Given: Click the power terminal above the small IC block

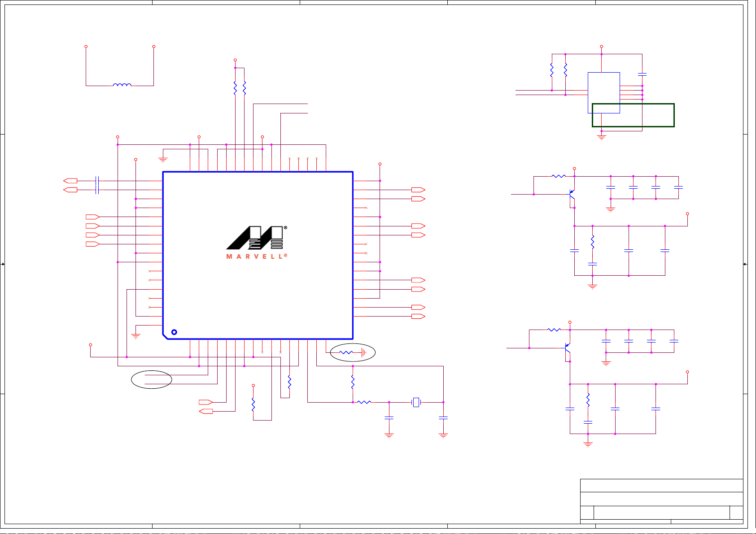Looking at the screenshot, I should (x=602, y=47).
